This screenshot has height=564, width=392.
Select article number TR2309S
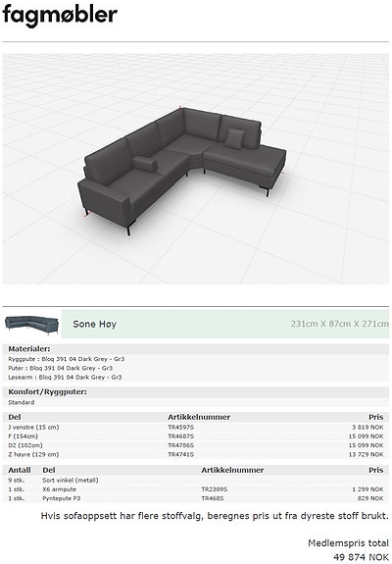click(x=215, y=489)
